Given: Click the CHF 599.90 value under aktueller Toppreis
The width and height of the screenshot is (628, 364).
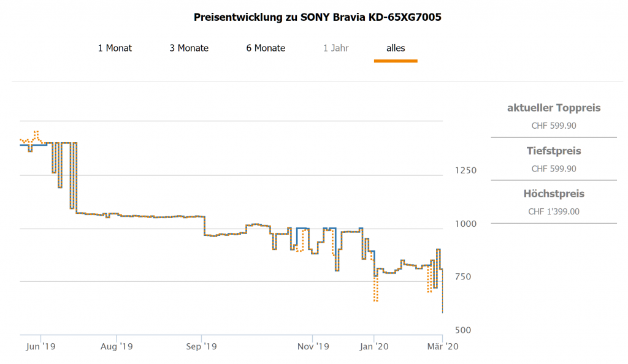Looking at the screenshot, I should click(x=554, y=126).
